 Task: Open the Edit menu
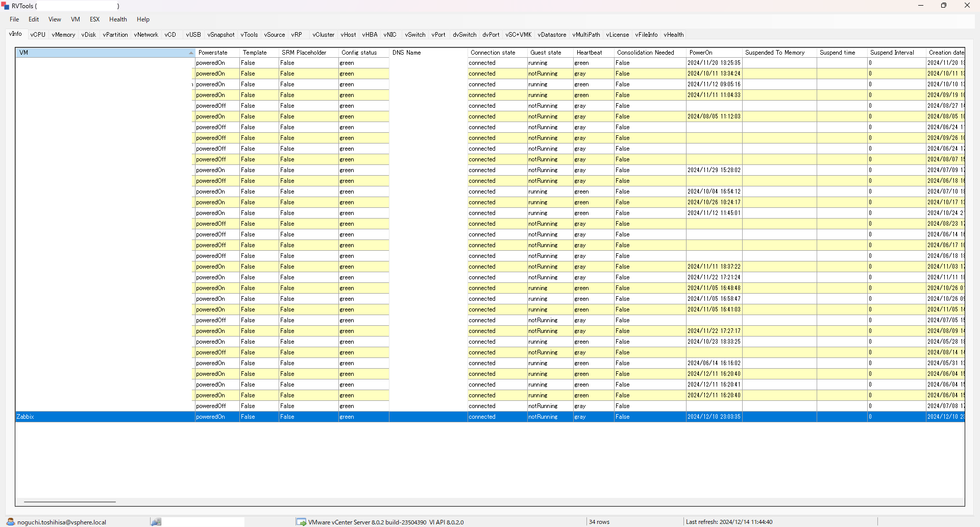tap(34, 19)
